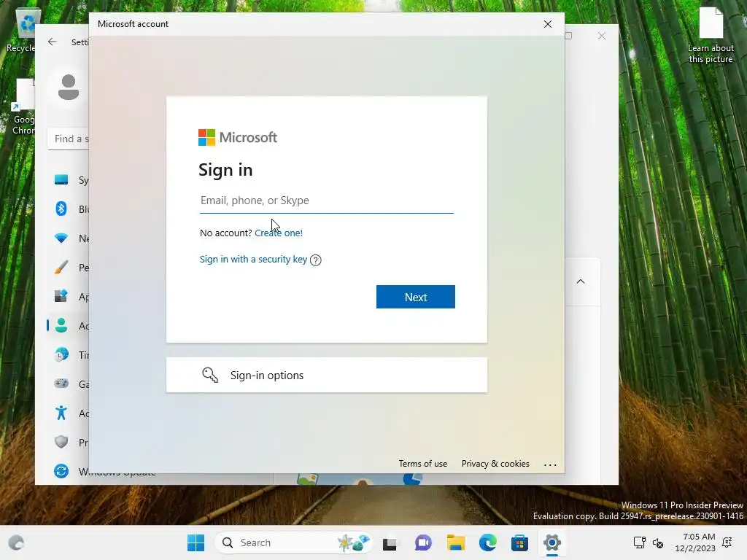Launch Microsoft Edge from taskbar
Screen dimensions: 747x560
coord(488,542)
